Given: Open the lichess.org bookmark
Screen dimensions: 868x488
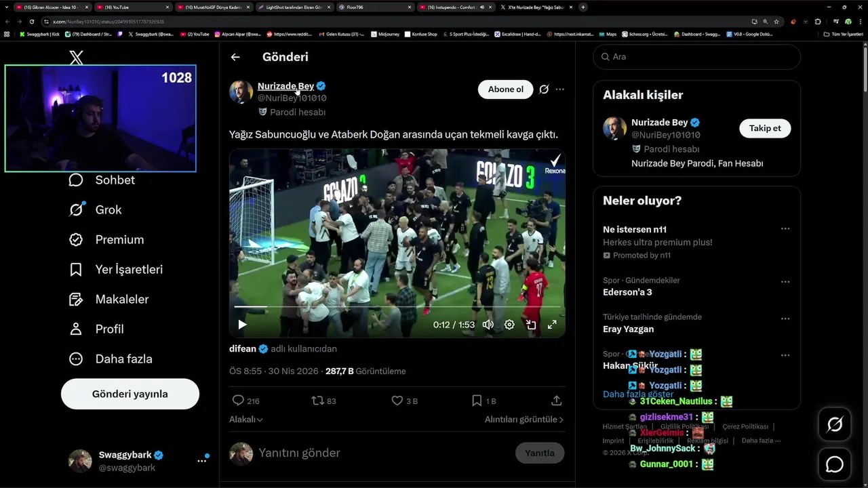Looking at the screenshot, I should [x=644, y=34].
